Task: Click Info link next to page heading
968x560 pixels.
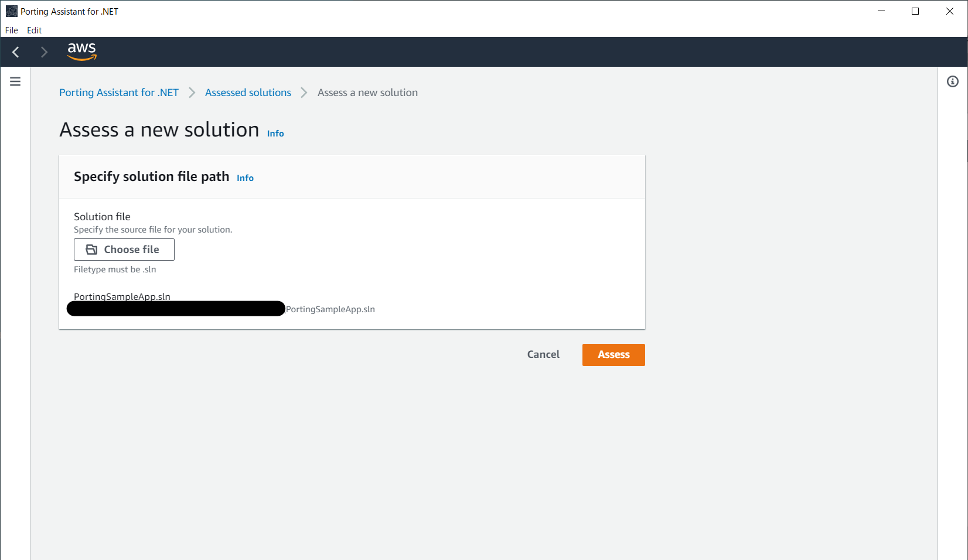Action: [275, 134]
